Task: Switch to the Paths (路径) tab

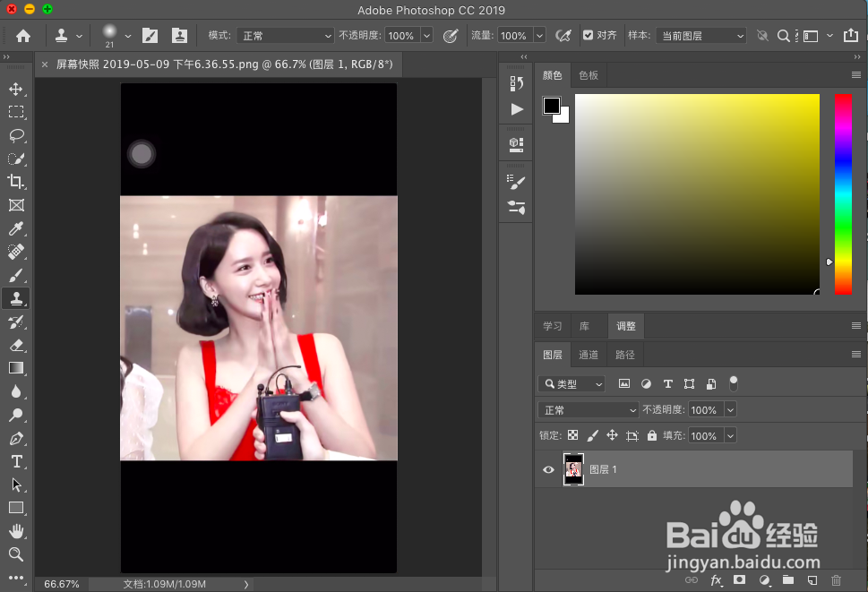Action: 625,355
